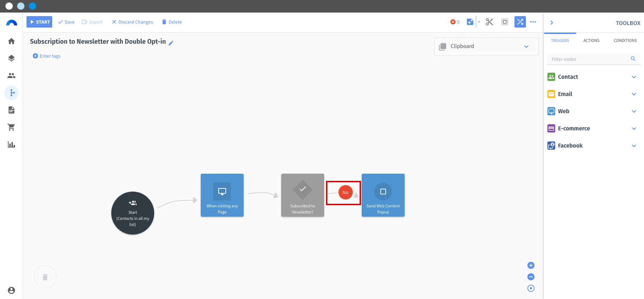Expand the E-commerce triggers group
Image resolution: width=644 pixels, height=299 pixels.
594,128
